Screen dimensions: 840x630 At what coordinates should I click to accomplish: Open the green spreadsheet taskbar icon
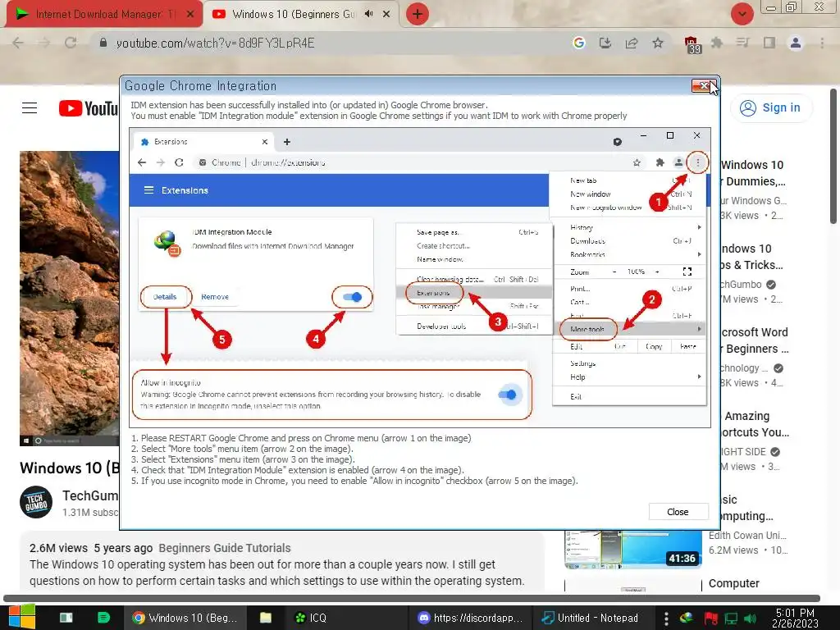coord(66,618)
